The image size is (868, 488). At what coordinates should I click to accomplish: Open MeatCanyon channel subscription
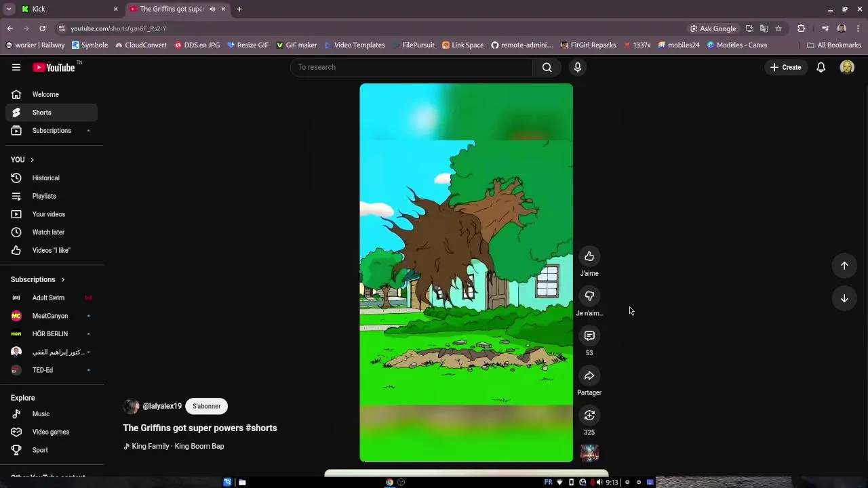tap(52, 316)
